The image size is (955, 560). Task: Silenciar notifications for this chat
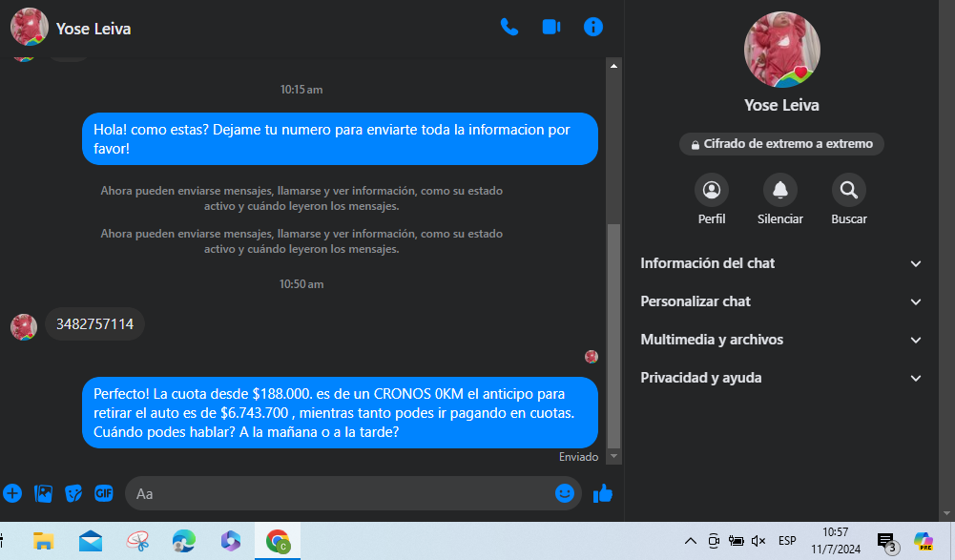point(780,200)
